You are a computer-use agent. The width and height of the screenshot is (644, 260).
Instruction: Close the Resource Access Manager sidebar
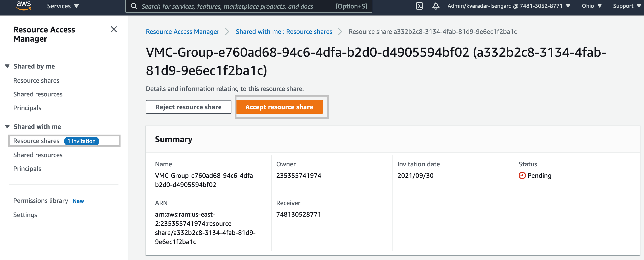pyautogui.click(x=114, y=29)
